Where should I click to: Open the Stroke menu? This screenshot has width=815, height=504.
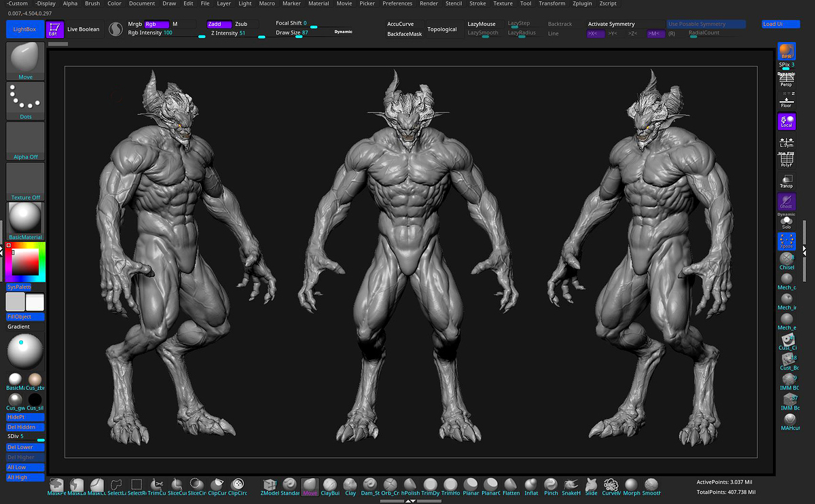tap(477, 3)
